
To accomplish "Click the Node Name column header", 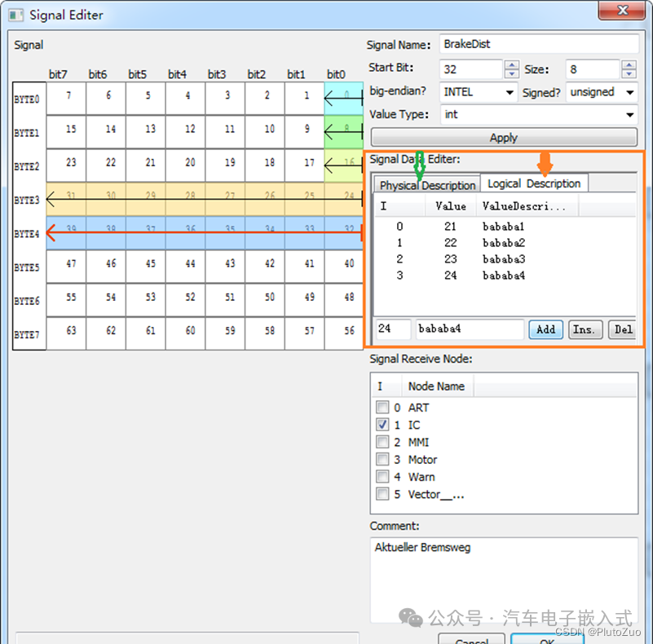I will tap(437, 386).
